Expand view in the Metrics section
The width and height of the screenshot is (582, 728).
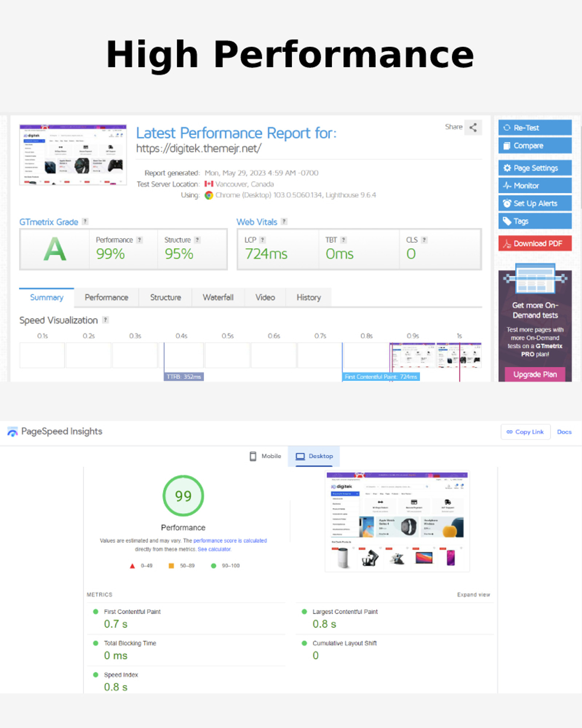pyautogui.click(x=473, y=594)
